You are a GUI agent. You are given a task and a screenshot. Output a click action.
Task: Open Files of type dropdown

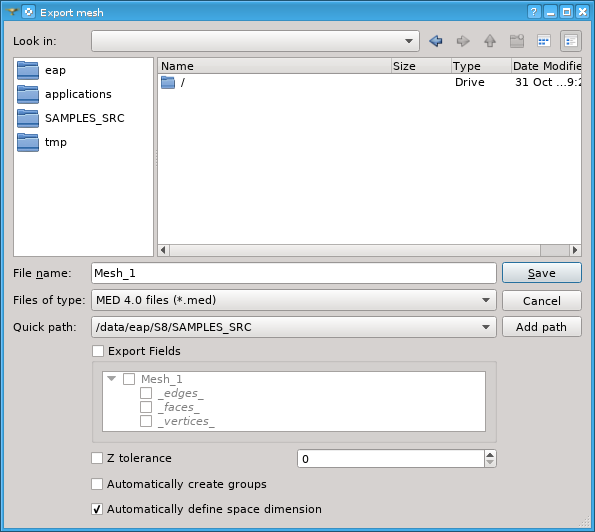click(x=294, y=300)
